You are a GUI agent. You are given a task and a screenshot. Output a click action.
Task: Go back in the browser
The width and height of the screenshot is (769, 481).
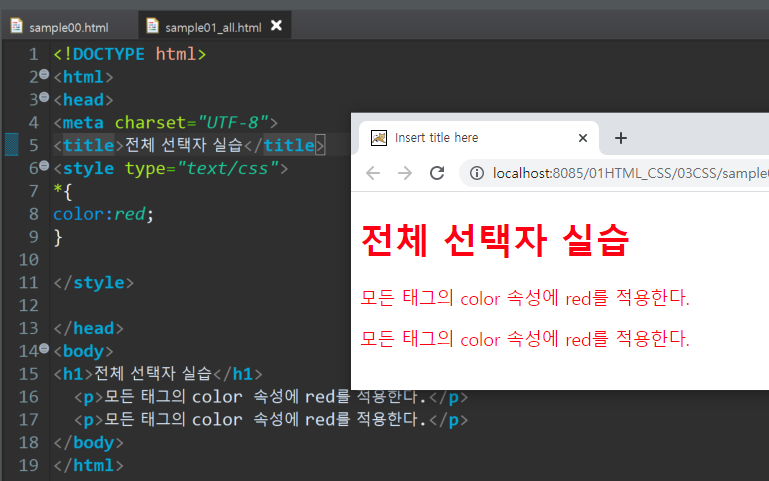click(x=373, y=173)
